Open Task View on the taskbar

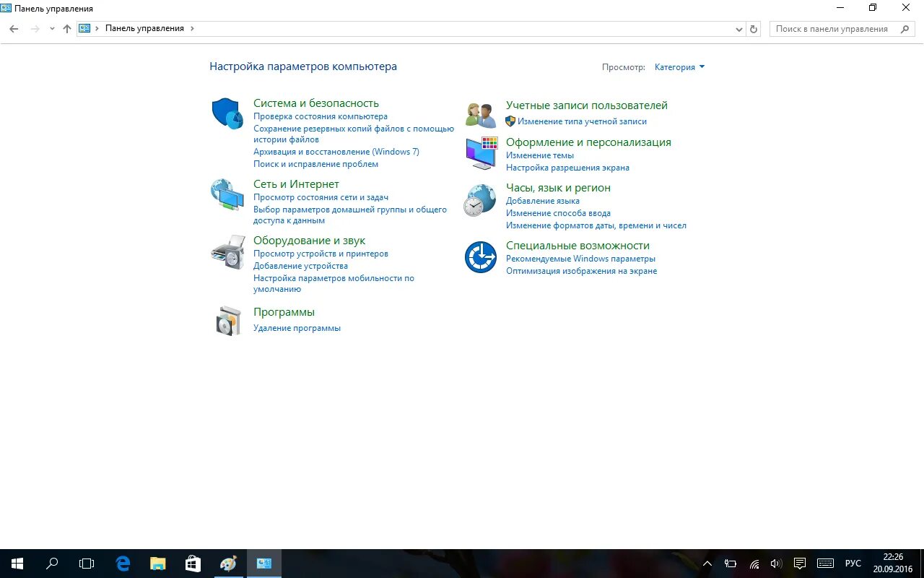pyautogui.click(x=87, y=564)
